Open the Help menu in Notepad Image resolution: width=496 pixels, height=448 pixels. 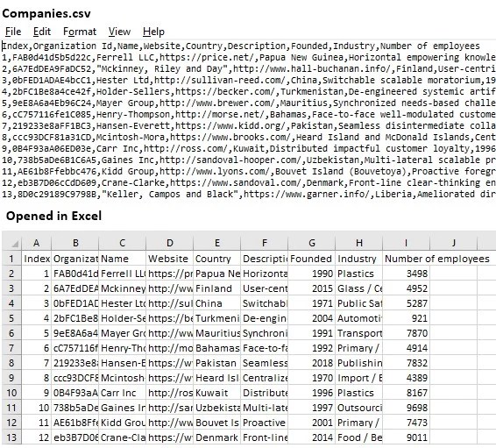pyautogui.click(x=153, y=32)
